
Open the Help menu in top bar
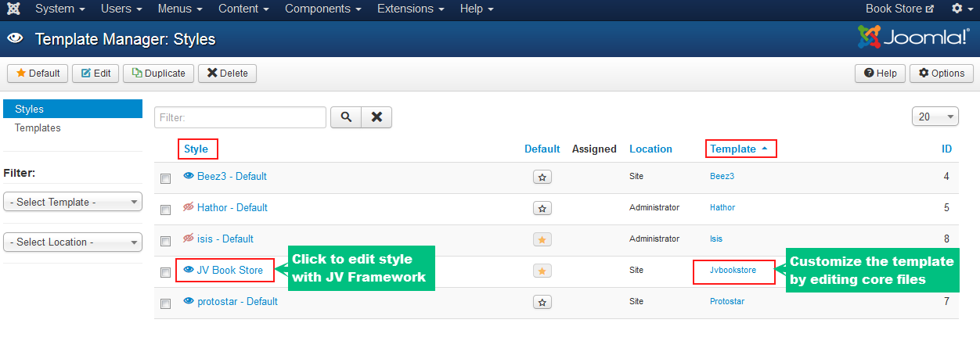tap(477, 9)
